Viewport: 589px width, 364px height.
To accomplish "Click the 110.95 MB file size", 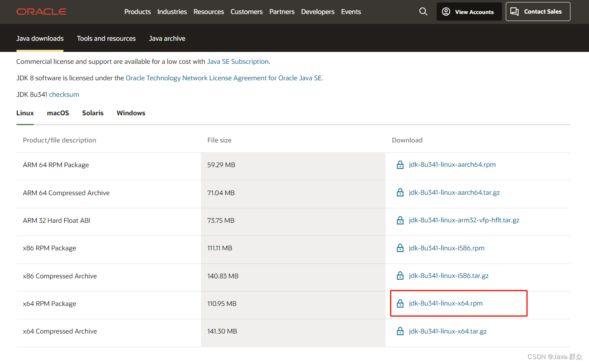I will pyautogui.click(x=222, y=303).
